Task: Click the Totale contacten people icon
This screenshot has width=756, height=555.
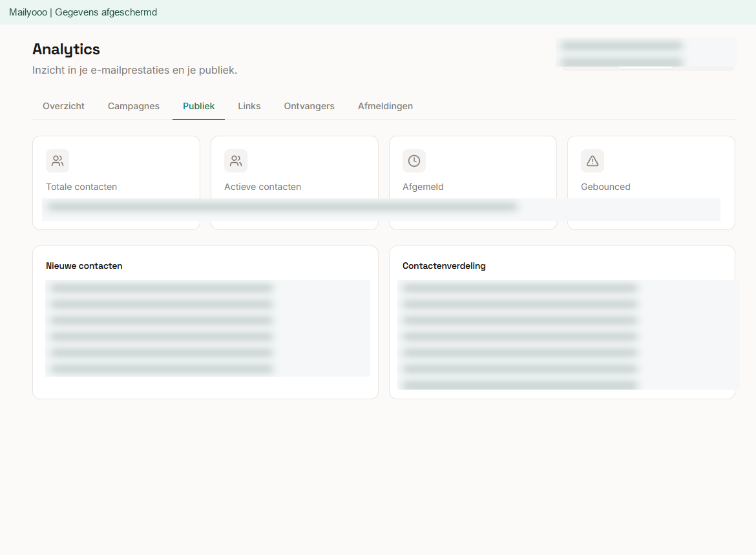Action: pyautogui.click(x=58, y=161)
